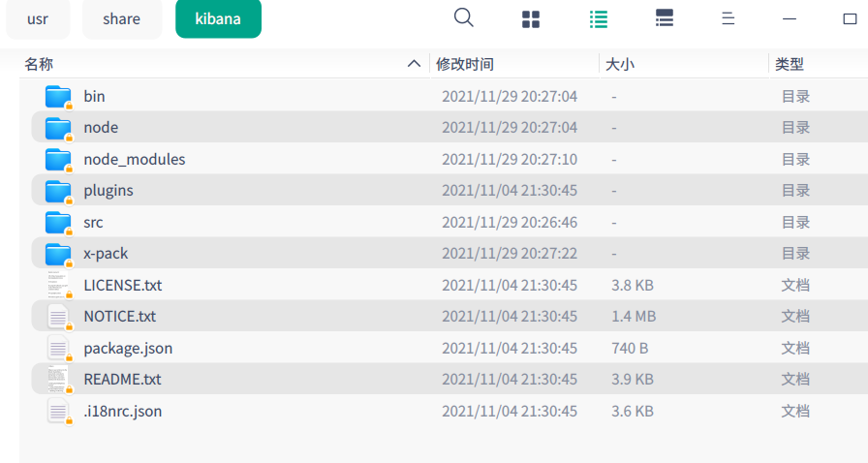Screen dimensions: 868x463
Task: Select the bin folder name
Action: click(94, 96)
